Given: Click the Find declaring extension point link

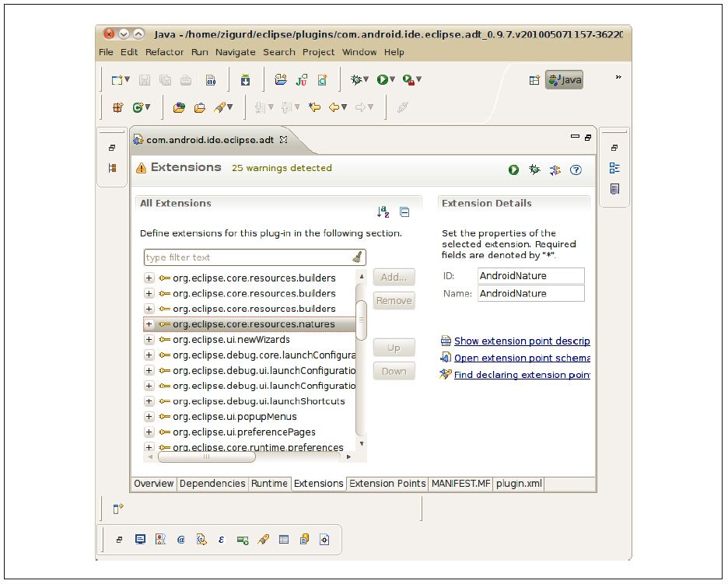Looking at the screenshot, I should point(522,375).
